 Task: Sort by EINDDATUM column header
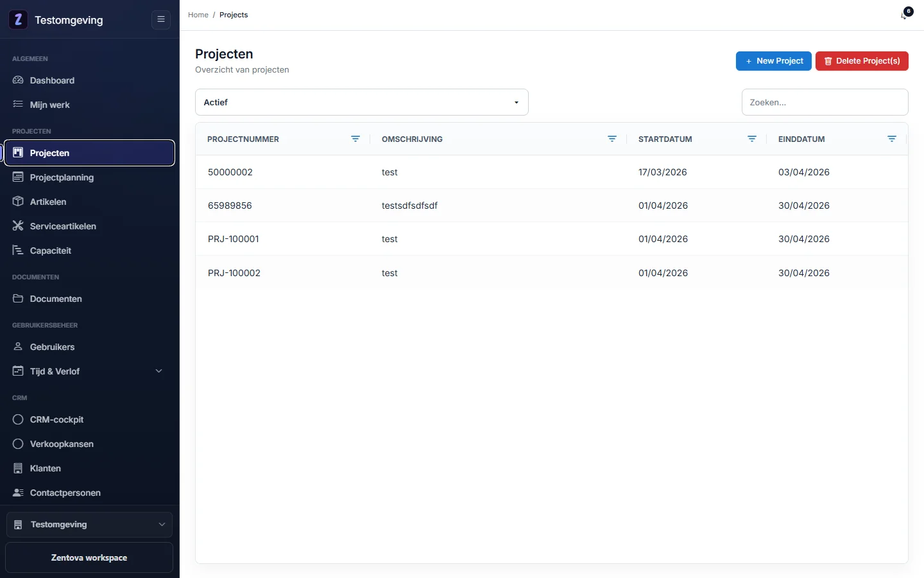[801, 139]
